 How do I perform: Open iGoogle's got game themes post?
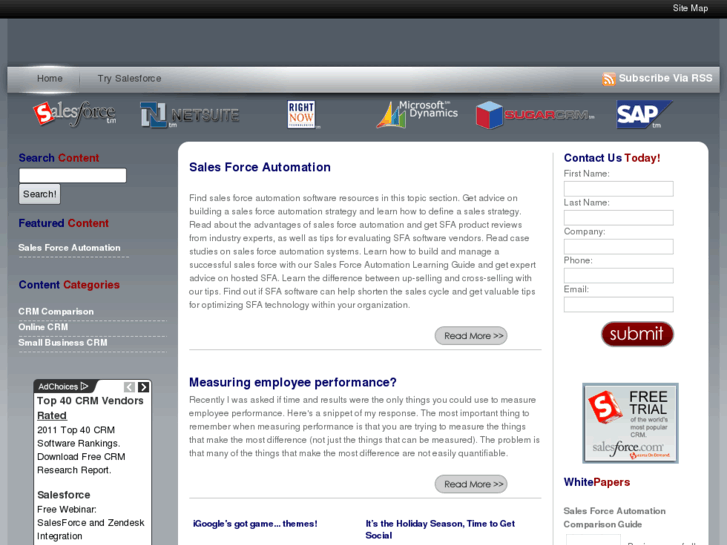tap(255, 524)
